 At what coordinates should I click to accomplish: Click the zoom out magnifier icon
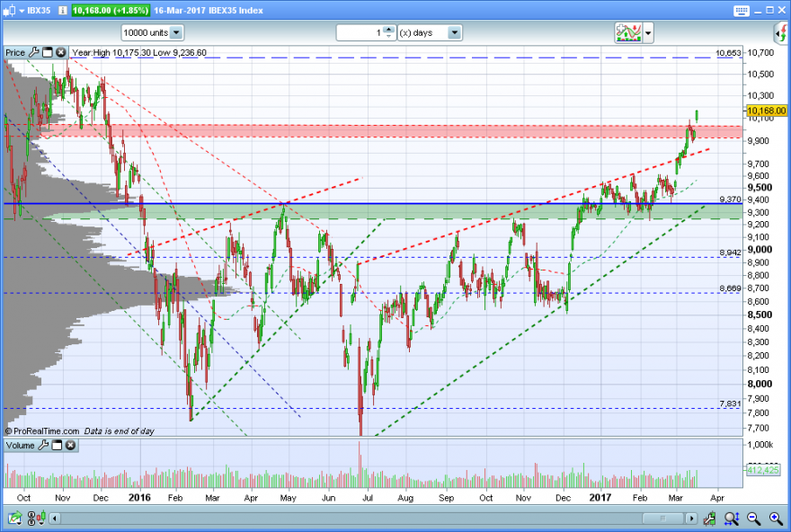pos(753,518)
